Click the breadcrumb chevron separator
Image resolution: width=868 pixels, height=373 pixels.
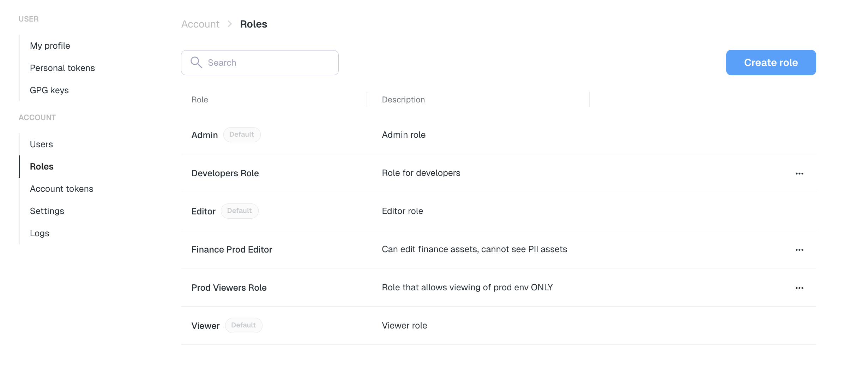click(230, 24)
